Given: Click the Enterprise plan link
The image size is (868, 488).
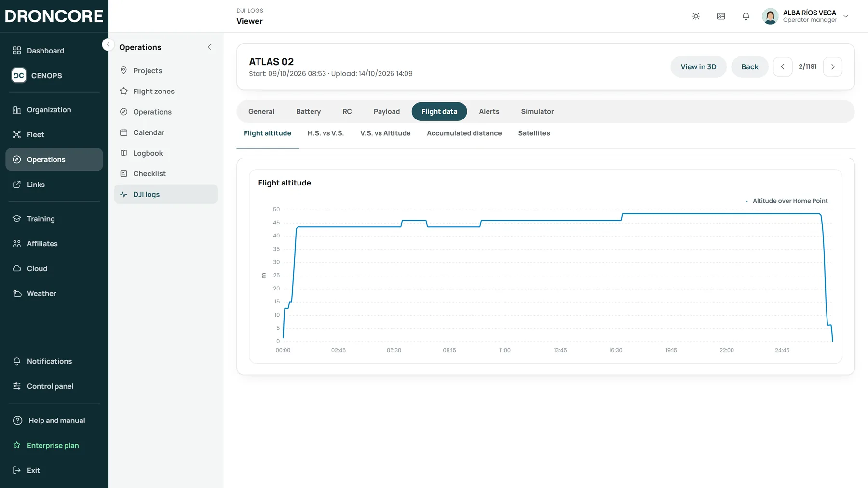Looking at the screenshot, I should (x=54, y=446).
